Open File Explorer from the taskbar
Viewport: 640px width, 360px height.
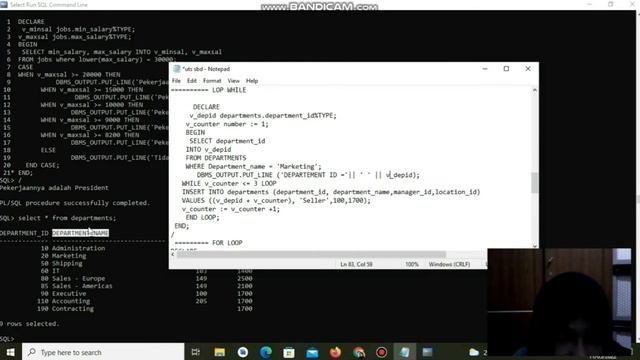click(x=220, y=352)
